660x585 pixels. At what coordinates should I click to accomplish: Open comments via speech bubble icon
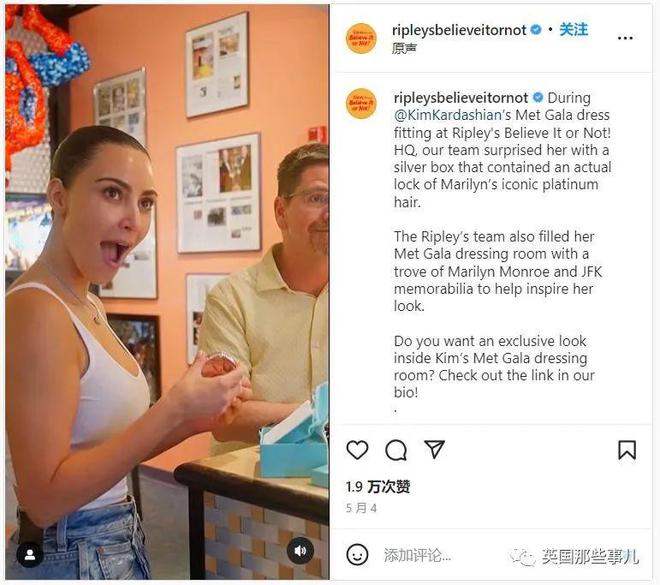point(396,450)
